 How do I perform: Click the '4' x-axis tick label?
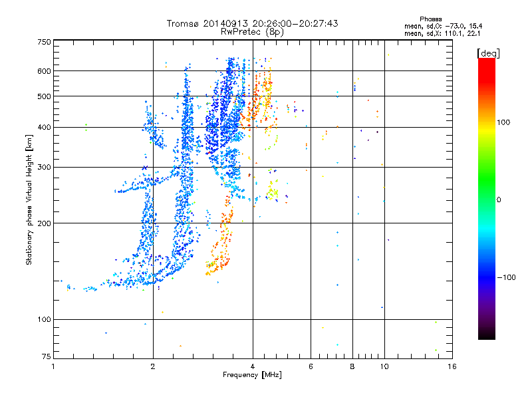coord(253,366)
